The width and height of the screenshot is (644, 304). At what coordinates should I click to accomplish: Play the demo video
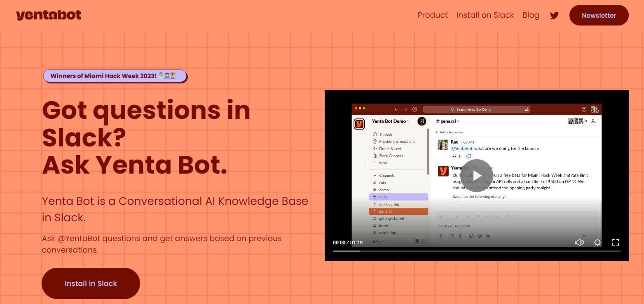[476, 176]
